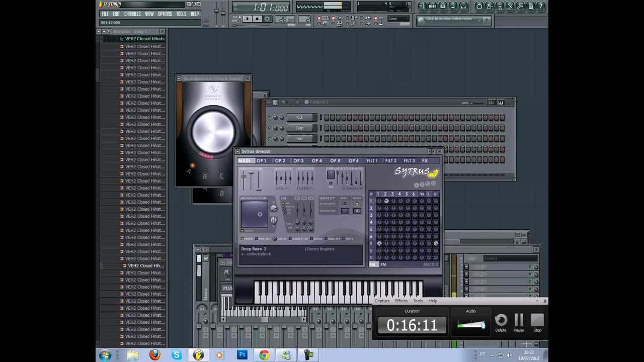Toggle Sytrus draft quality HQ envelopes box
Screen dimensions: 644x362
(345, 204)
